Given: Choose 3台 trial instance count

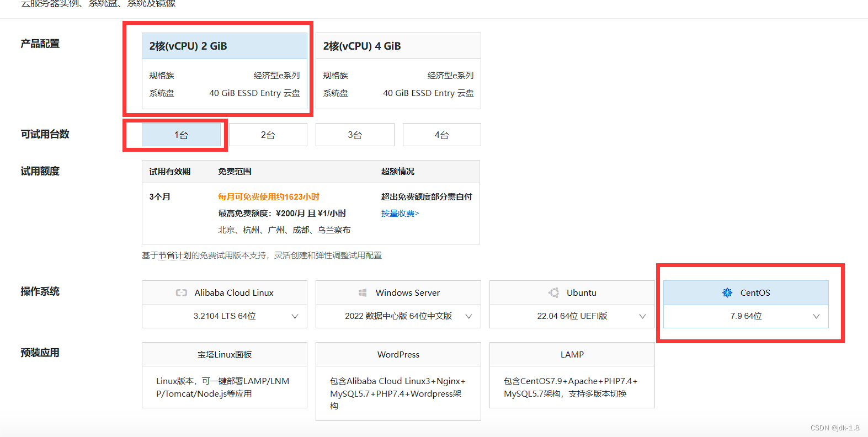Looking at the screenshot, I should point(355,135).
